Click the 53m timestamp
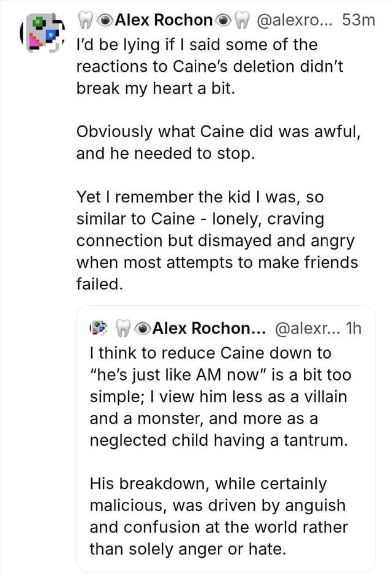The width and height of the screenshot is (392, 576). (x=358, y=20)
